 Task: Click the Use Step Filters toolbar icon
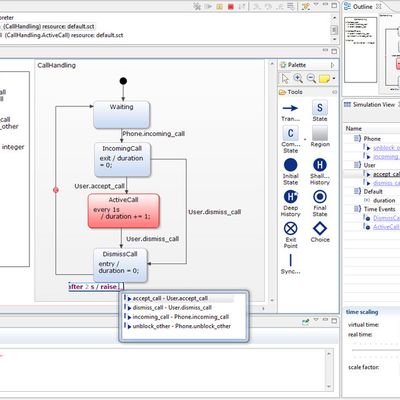coord(306,6)
